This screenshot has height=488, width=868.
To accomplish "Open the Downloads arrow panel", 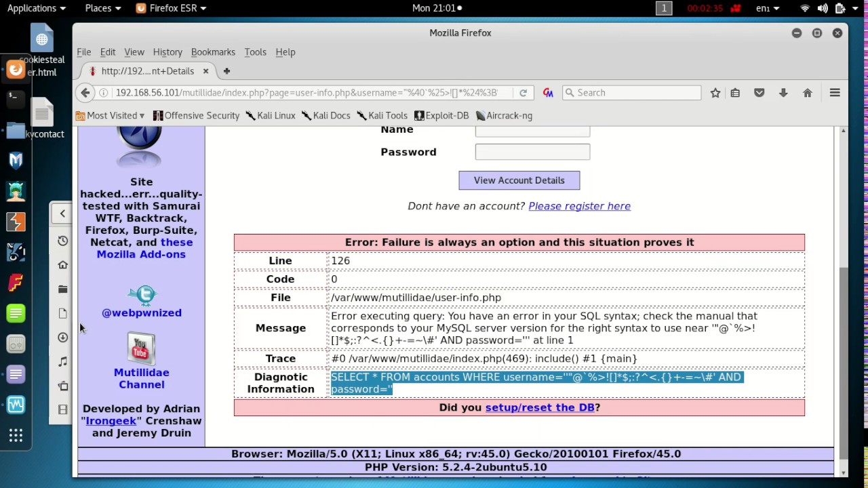I will coord(783,93).
